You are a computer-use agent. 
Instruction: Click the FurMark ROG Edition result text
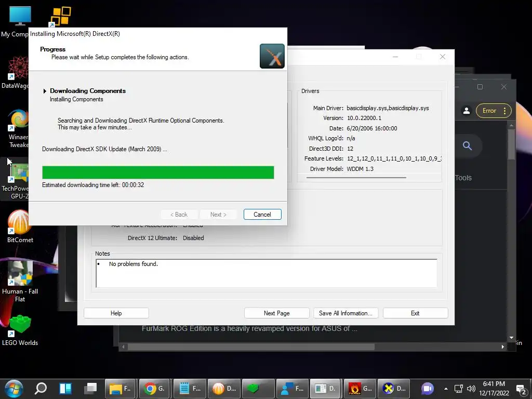click(x=249, y=328)
